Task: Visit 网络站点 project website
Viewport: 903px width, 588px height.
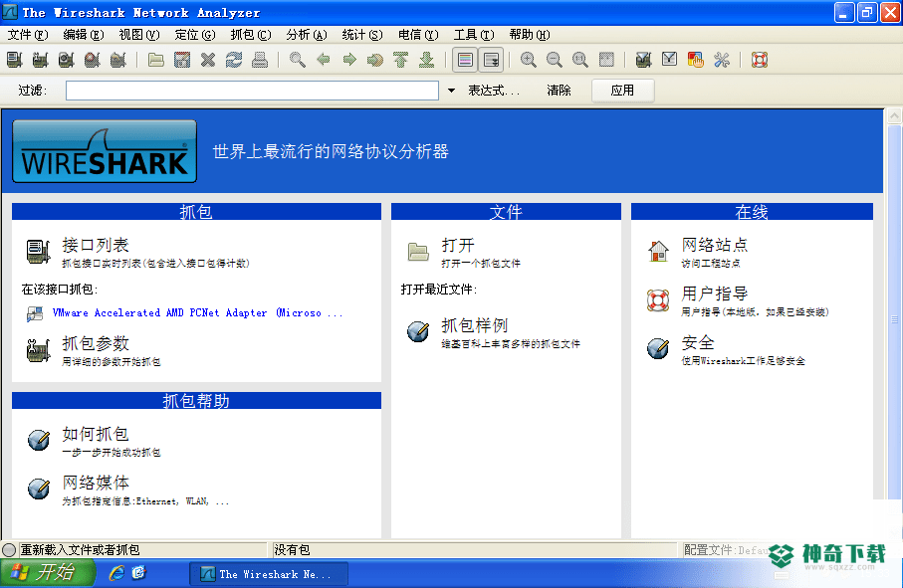Action: pyautogui.click(x=715, y=245)
